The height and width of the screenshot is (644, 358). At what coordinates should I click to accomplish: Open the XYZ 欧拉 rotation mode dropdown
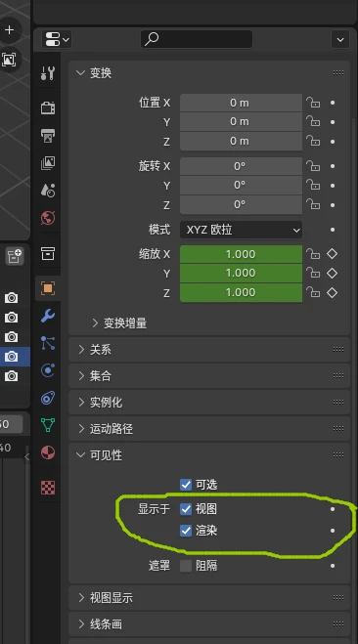coord(241,230)
